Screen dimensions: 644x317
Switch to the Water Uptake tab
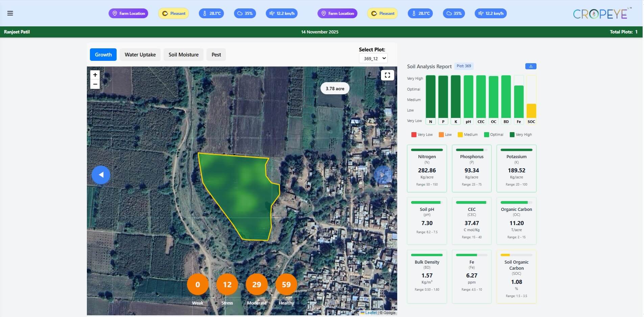[140, 55]
